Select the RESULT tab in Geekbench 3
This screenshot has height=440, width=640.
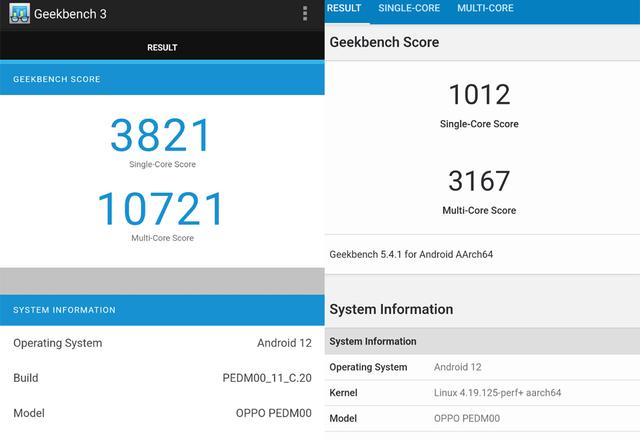point(162,47)
